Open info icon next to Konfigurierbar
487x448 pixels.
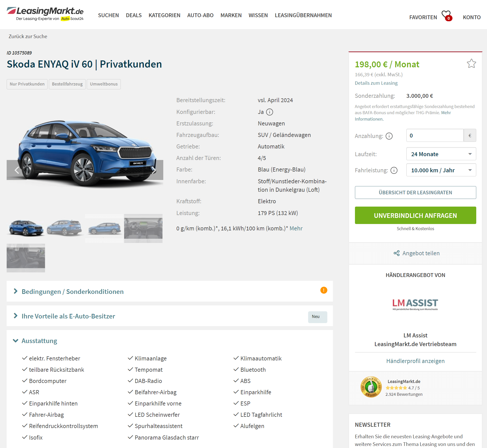tap(269, 112)
